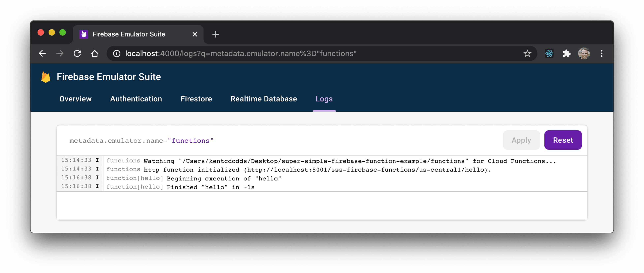Click the browser address bar URL

[x=241, y=54]
